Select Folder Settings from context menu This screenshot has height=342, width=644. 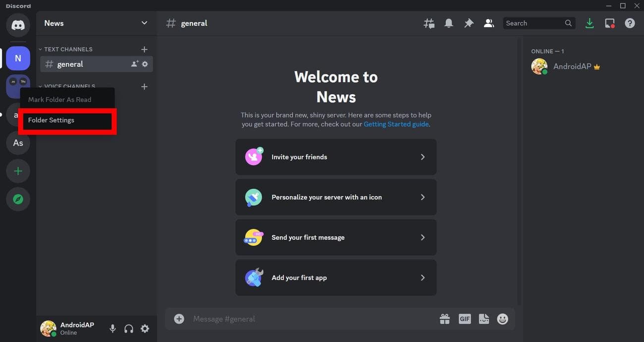point(67,120)
